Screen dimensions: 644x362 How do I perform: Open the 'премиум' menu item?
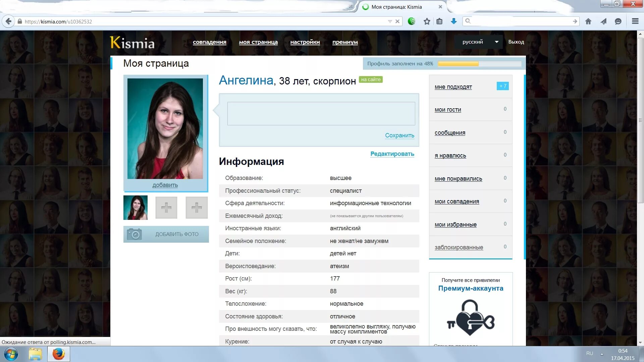345,42
